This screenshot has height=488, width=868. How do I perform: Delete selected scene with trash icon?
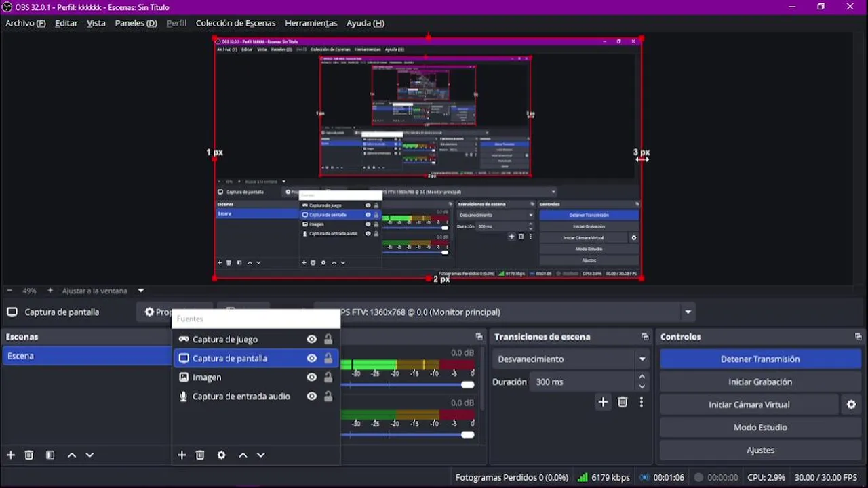tap(29, 455)
